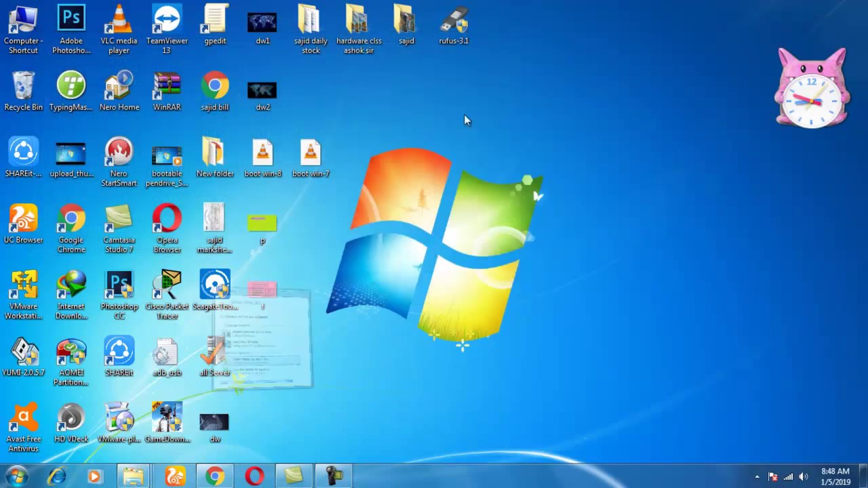Launch the 'VMware pl...' player desktop shortcut
Image resolution: width=868 pixels, height=488 pixels.
(x=119, y=424)
